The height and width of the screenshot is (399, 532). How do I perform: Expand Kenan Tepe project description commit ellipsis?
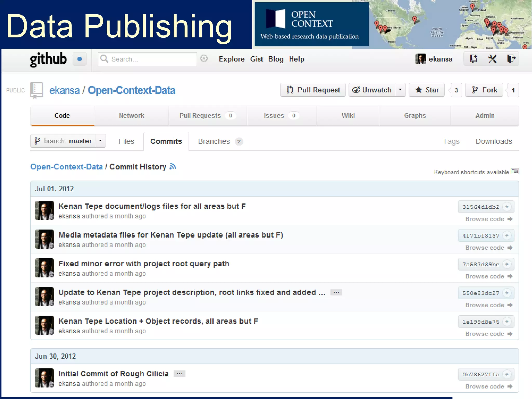336,292
